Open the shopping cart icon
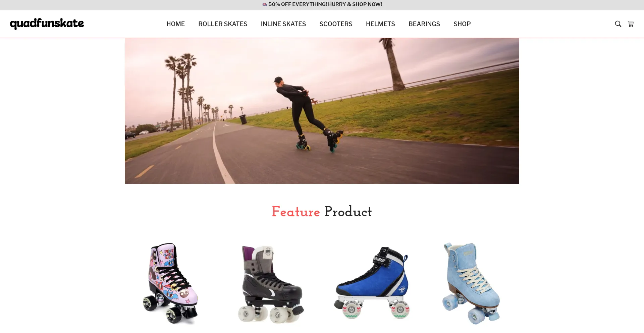The image size is (644, 333). point(631,24)
